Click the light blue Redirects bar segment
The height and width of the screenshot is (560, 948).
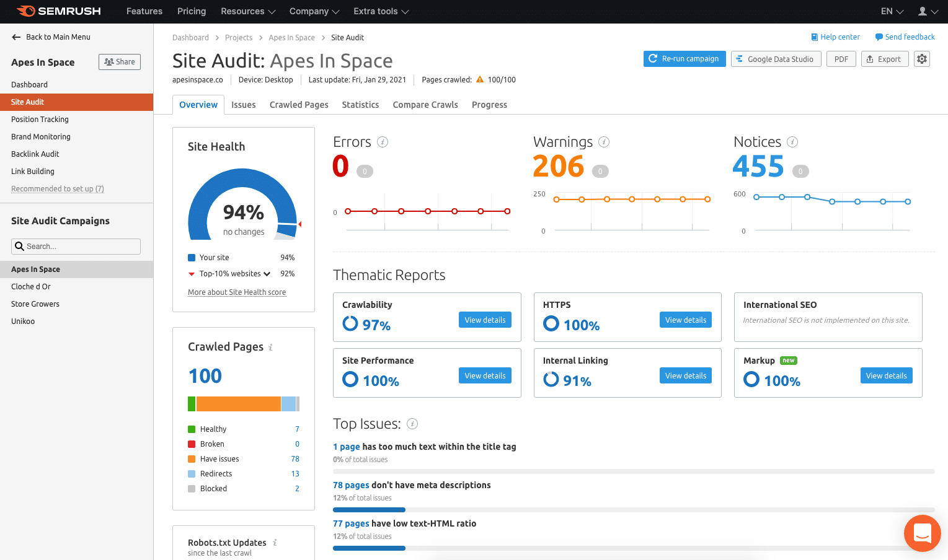click(x=288, y=404)
